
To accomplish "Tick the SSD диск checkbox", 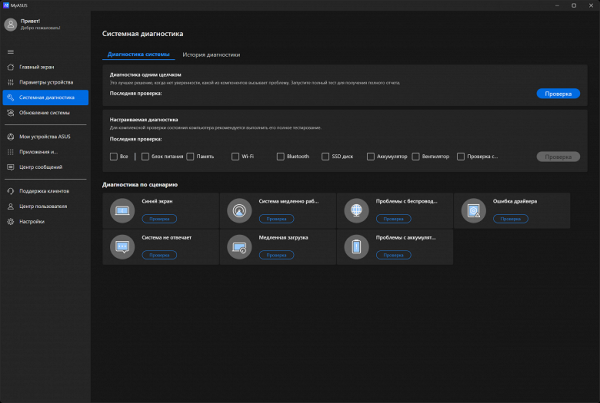I will [324, 156].
